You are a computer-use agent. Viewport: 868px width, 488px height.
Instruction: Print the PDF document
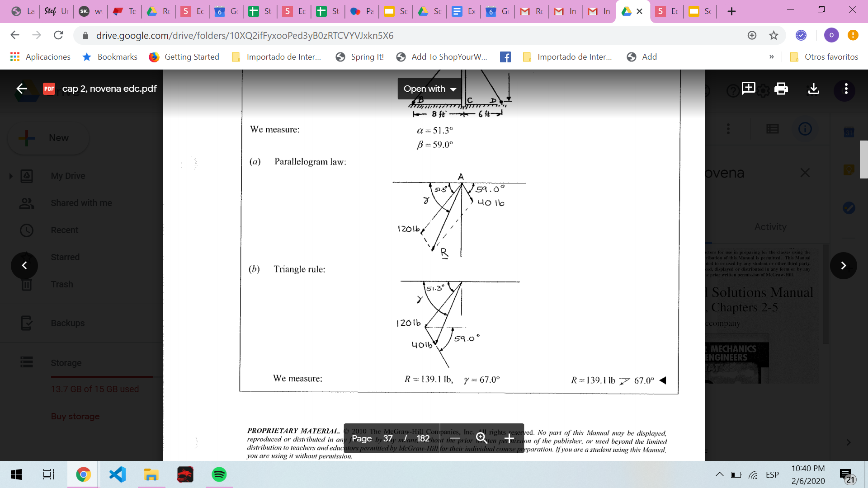coord(781,89)
